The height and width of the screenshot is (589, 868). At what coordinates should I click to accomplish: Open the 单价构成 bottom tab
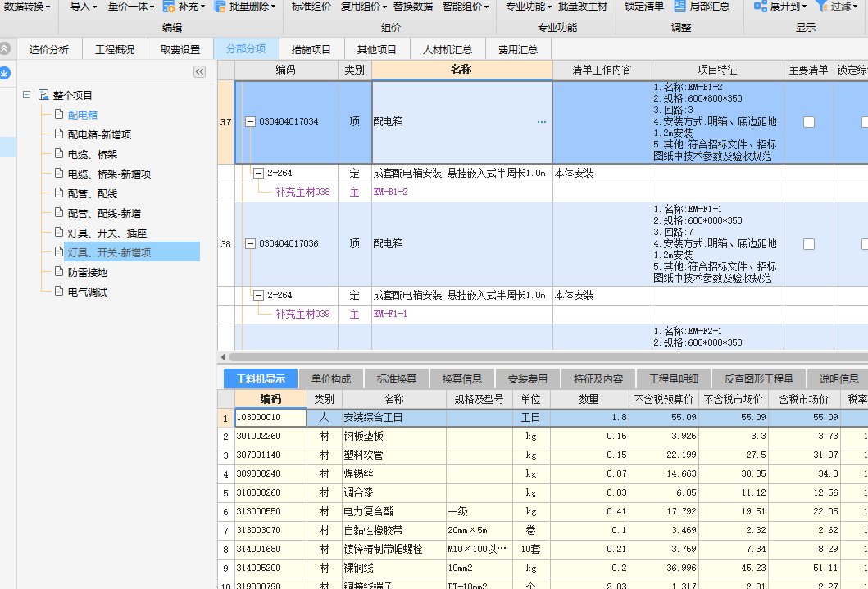click(x=331, y=378)
